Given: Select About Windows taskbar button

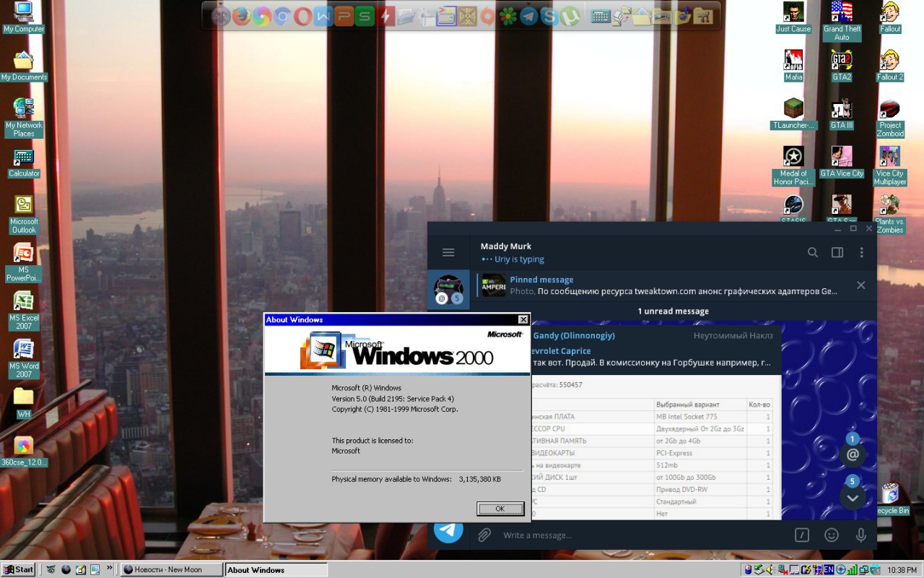Looking at the screenshot, I should click(x=276, y=569).
